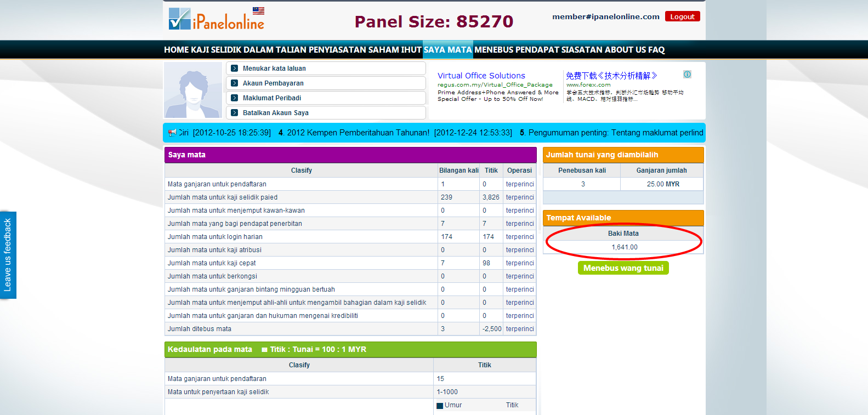Open terperinci for bagi pendapat penerbitan
Image resolution: width=868 pixels, height=415 pixels.
(x=520, y=224)
